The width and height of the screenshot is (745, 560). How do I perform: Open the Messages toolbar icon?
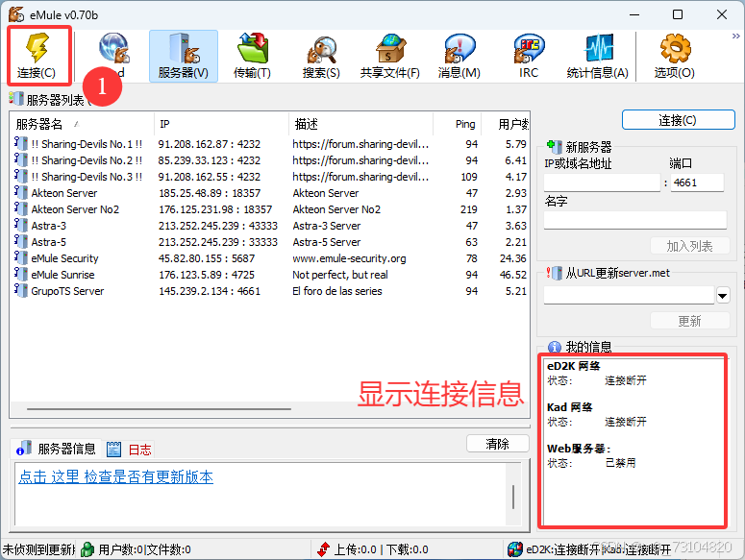point(459,48)
